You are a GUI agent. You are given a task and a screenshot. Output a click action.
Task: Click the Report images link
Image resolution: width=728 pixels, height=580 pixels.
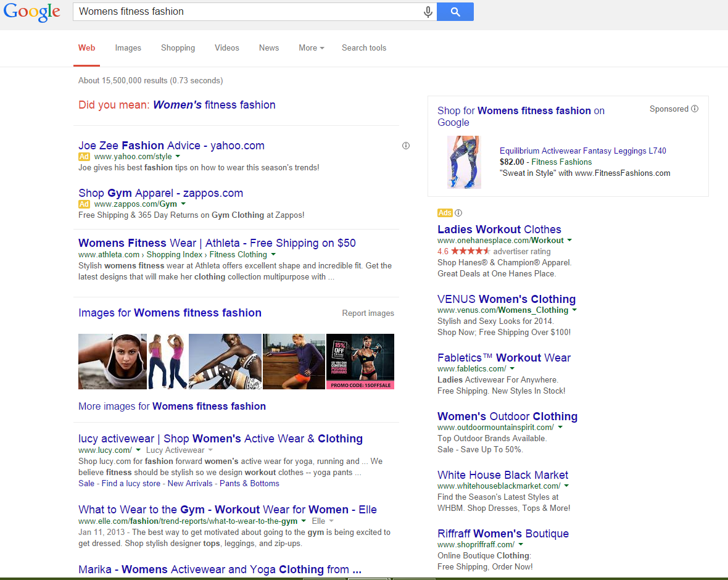click(x=368, y=313)
